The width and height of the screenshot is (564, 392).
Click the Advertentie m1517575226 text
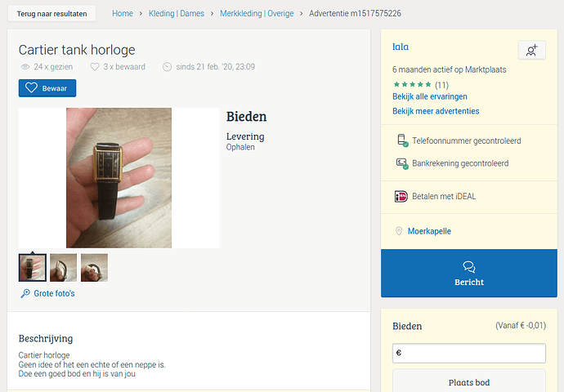pyautogui.click(x=355, y=14)
